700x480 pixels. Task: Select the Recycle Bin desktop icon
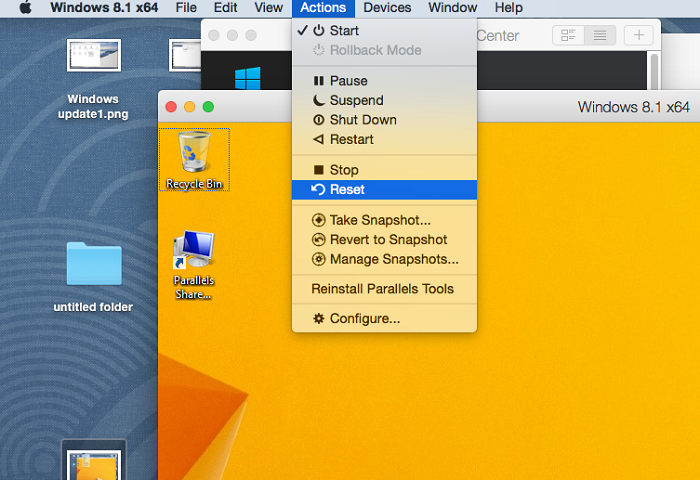[x=194, y=159]
